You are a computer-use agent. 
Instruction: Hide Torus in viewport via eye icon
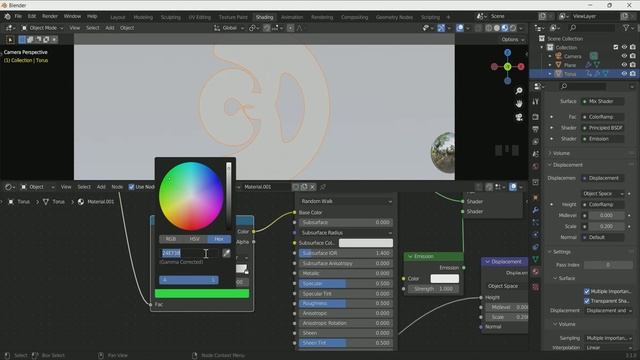pyautogui.click(x=624, y=74)
